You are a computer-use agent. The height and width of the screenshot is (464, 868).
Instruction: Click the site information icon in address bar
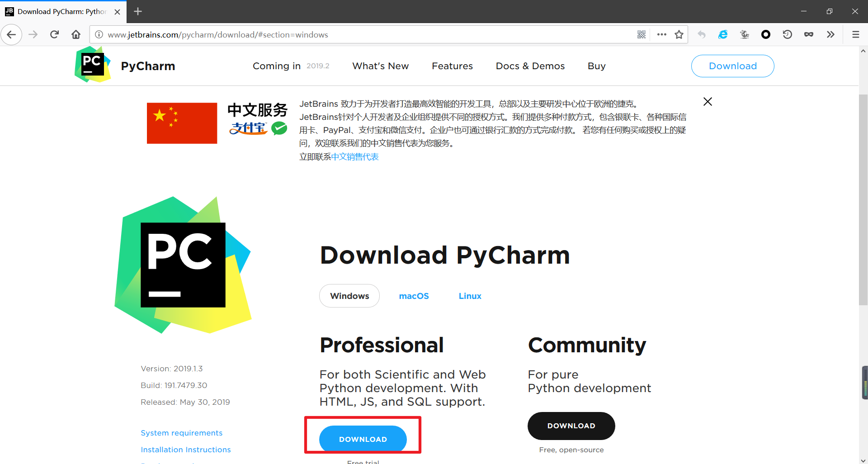[x=99, y=35]
